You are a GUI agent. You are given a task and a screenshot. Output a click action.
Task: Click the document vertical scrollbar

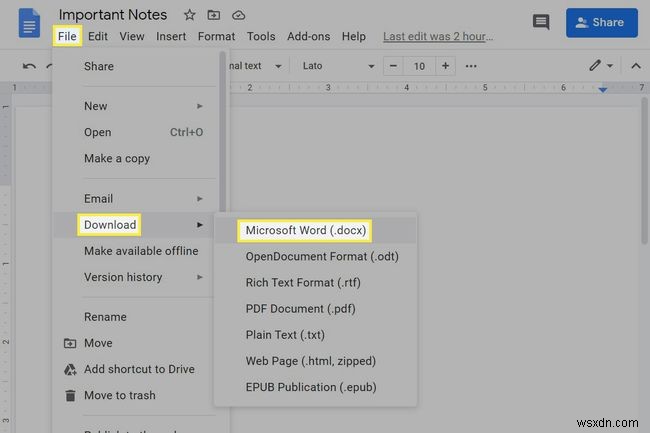click(x=644, y=171)
